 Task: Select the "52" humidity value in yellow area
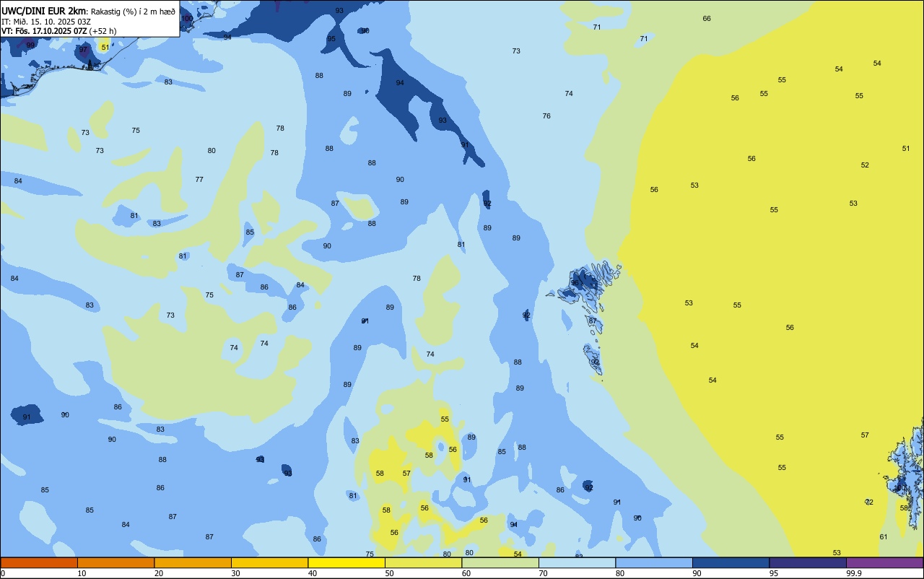(865, 165)
